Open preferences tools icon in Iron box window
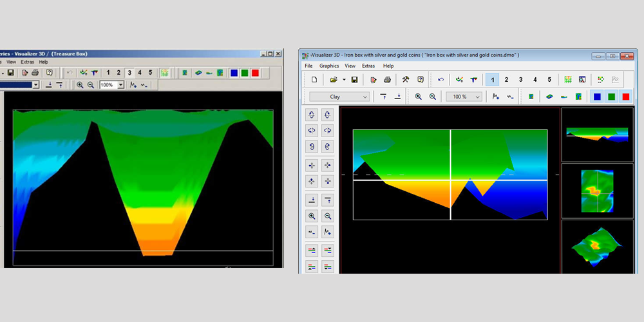The height and width of the screenshot is (322, 644). [x=406, y=80]
